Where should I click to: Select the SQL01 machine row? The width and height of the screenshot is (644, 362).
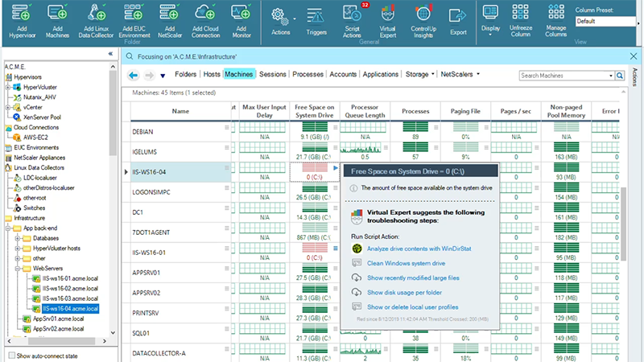tap(140, 333)
